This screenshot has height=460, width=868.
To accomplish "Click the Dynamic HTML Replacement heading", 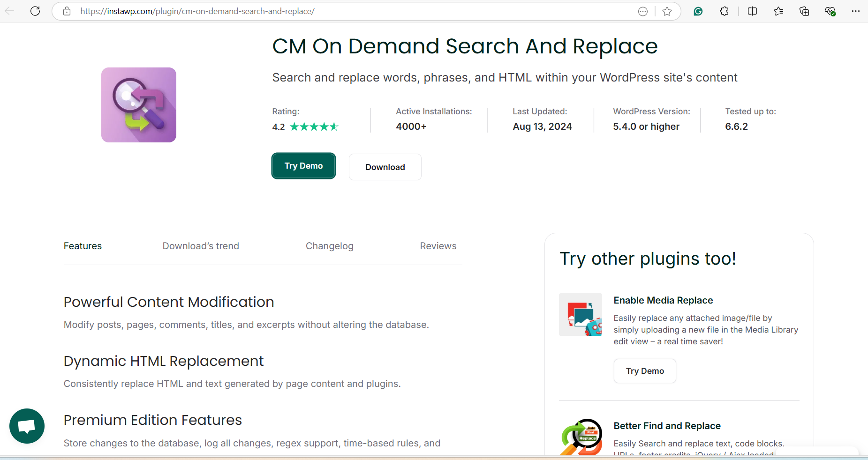I will click(164, 361).
